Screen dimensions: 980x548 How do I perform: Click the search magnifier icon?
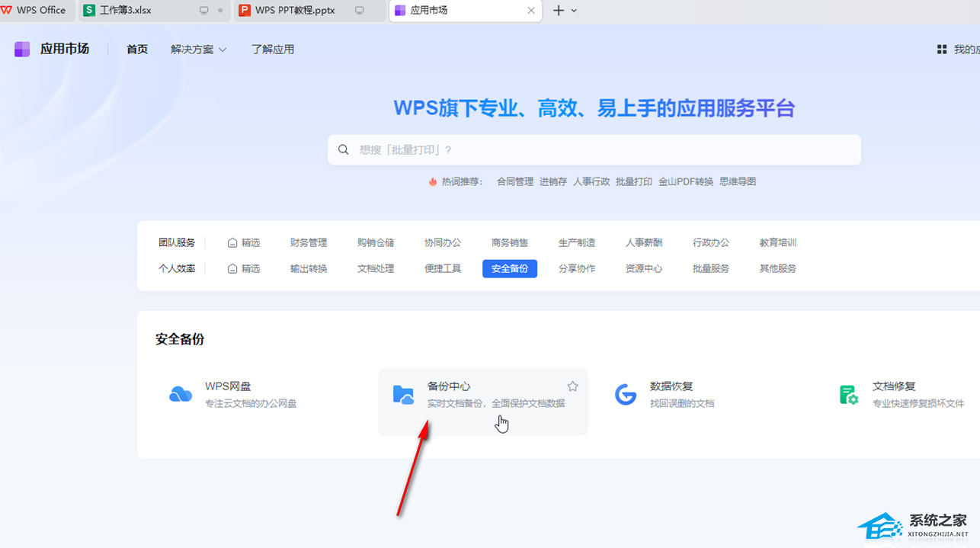pos(344,150)
